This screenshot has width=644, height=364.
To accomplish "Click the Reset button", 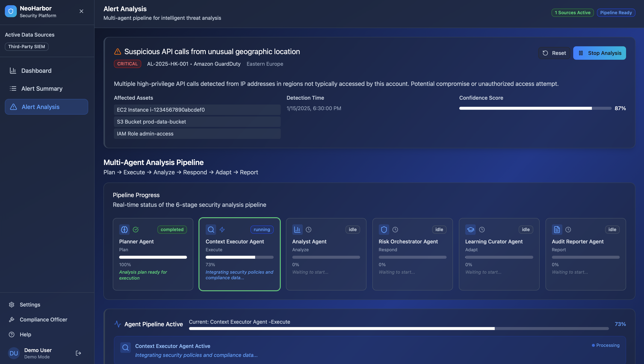I will coord(554,53).
